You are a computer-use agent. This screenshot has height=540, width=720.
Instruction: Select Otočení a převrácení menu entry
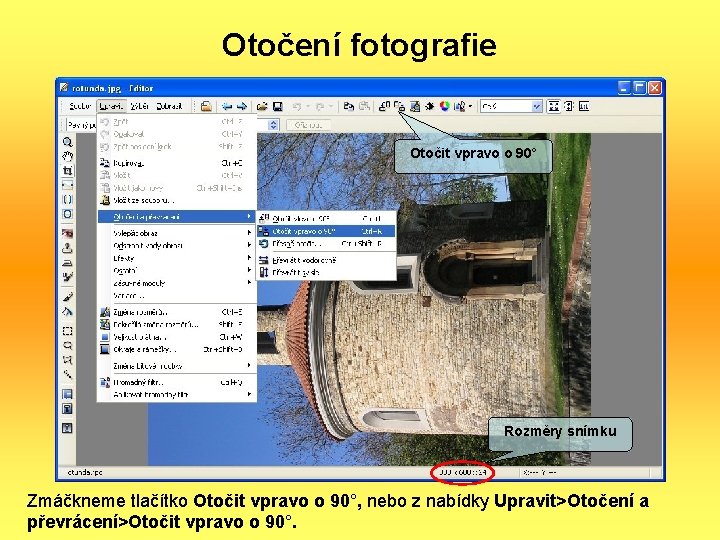coord(177,217)
